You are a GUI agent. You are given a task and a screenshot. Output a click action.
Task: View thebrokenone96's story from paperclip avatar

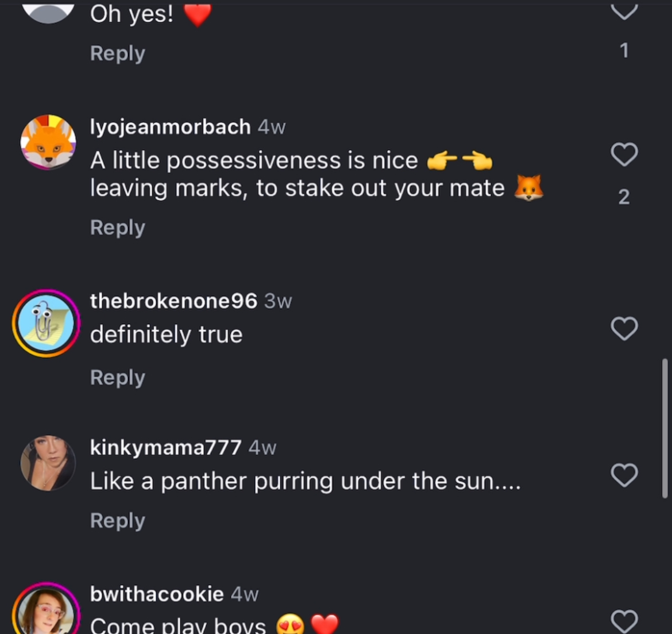47,324
